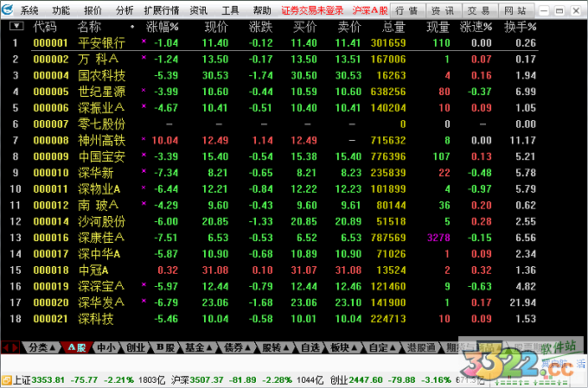The image size is (588, 388).
Task: Expand the 分类 tab menu
Action: (42, 347)
